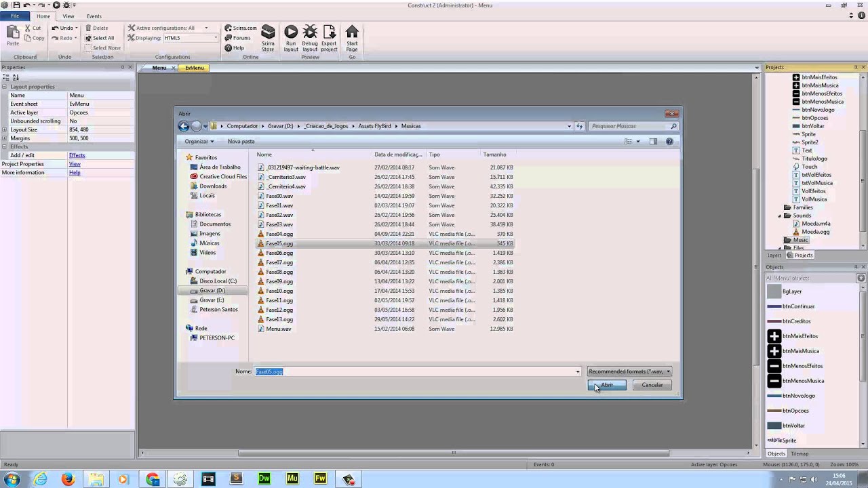
Task: Collapse the Layout properties section
Action: [4, 87]
